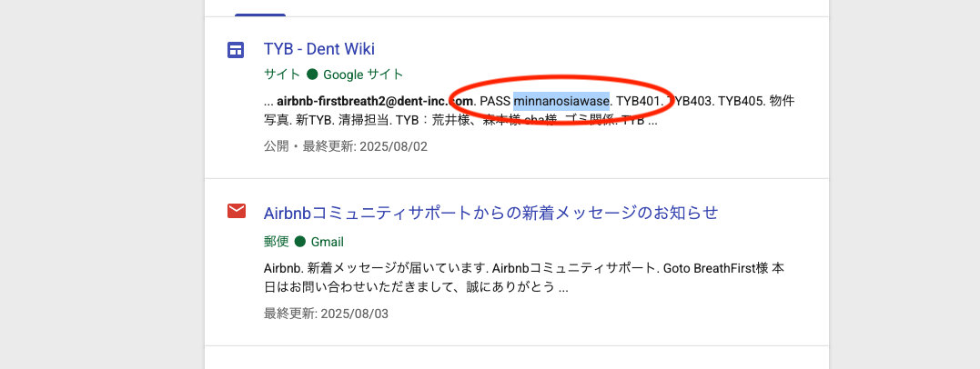Open the TYB - Dent Wiki result
Image resolution: width=980 pixels, height=369 pixels.
coord(318,49)
